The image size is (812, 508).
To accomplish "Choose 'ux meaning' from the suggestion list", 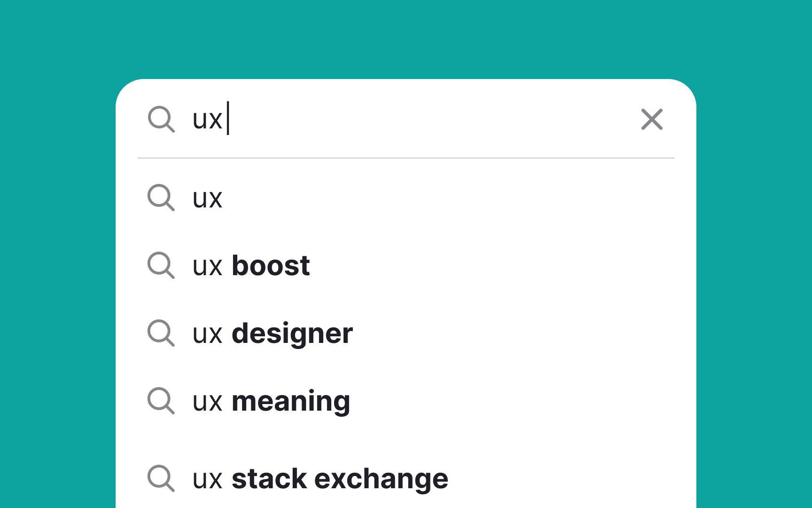I will 272,402.
